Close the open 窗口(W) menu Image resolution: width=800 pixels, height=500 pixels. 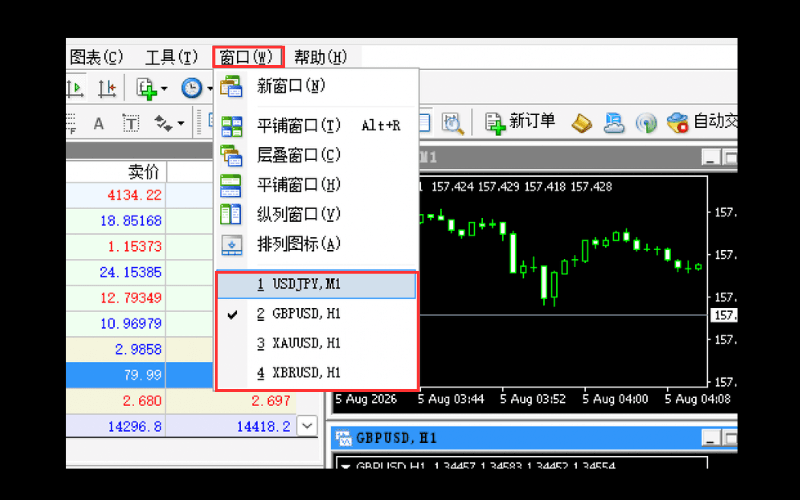coord(248,57)
